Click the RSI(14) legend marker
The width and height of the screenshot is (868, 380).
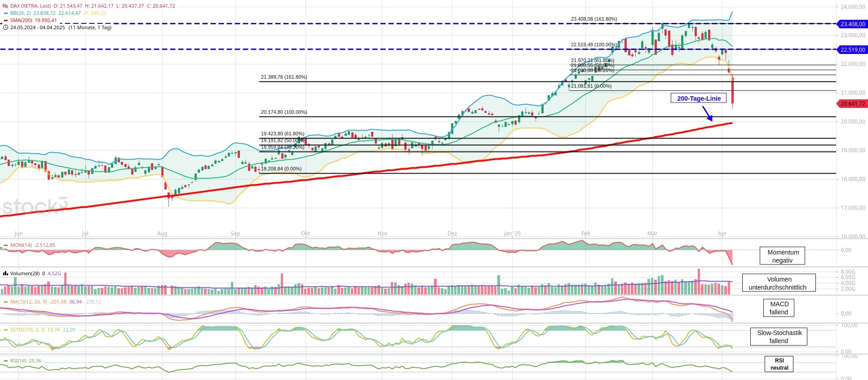[6, 361]
